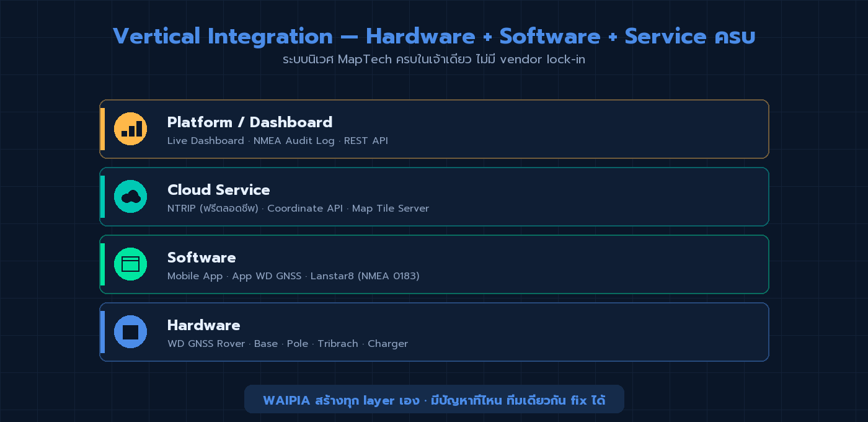Click the WAIPIA layer footer banner
Viewport: 868px width, 422px height.
pos(434,399)
